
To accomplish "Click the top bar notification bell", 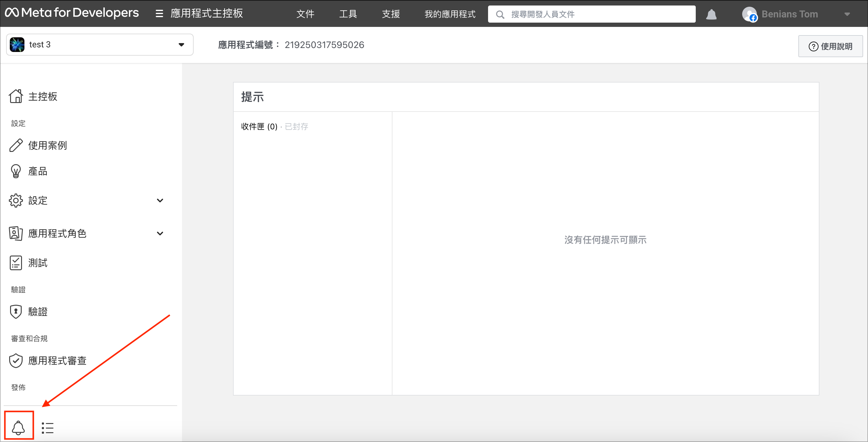I will pos(711,14).
